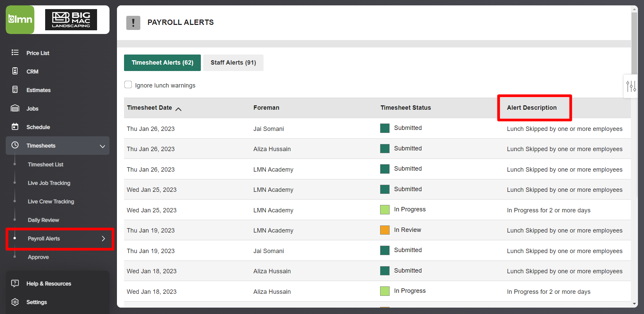Click the scrollbar down arrow
Image resolution: width=644 pixels, height=314 pixels.
(634, 304)
